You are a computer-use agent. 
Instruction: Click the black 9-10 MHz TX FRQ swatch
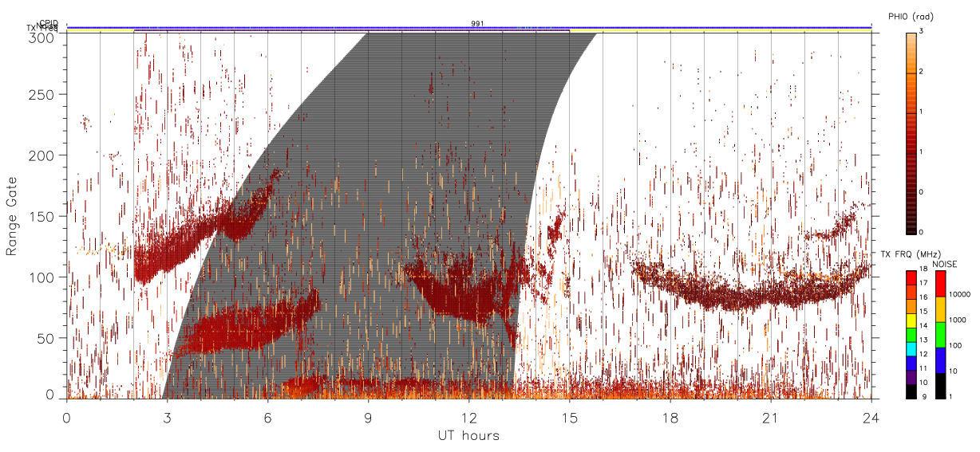(911, 391)
